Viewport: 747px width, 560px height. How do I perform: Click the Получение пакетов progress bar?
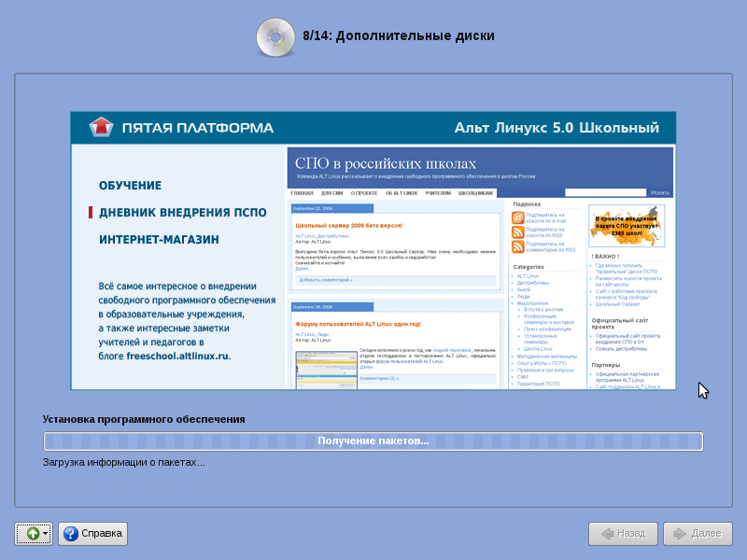tap(373, 441)
